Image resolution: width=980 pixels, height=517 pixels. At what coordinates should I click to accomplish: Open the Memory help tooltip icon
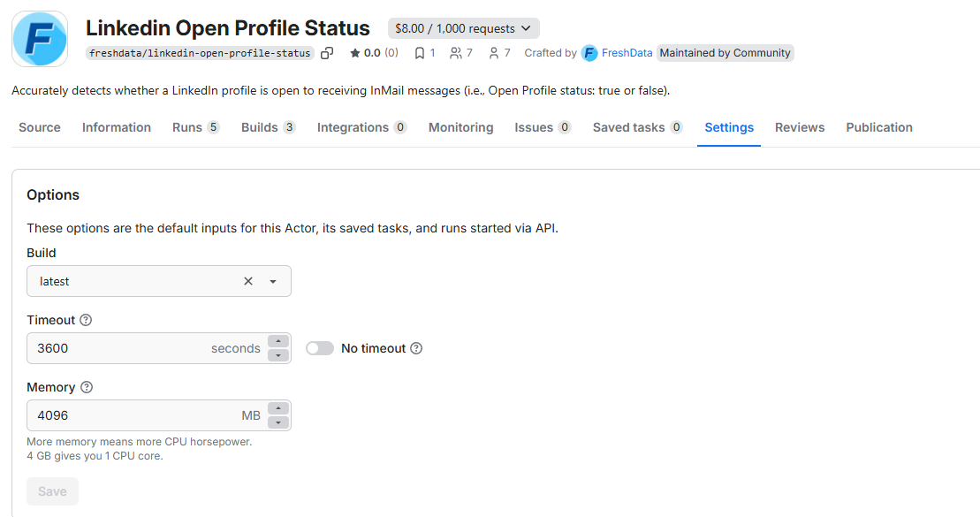[x=87, y=387]
